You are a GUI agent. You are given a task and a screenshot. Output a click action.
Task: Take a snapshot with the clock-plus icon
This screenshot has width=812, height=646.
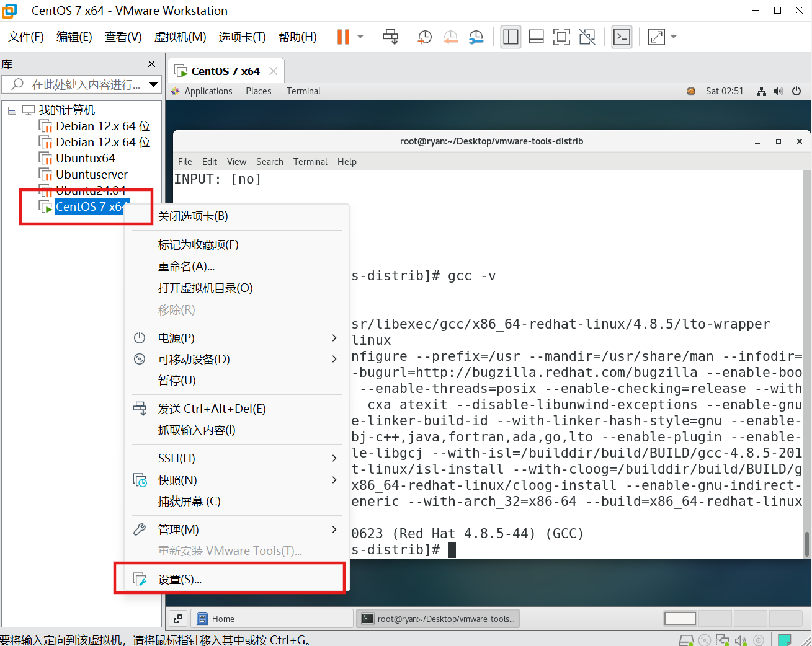425,37
